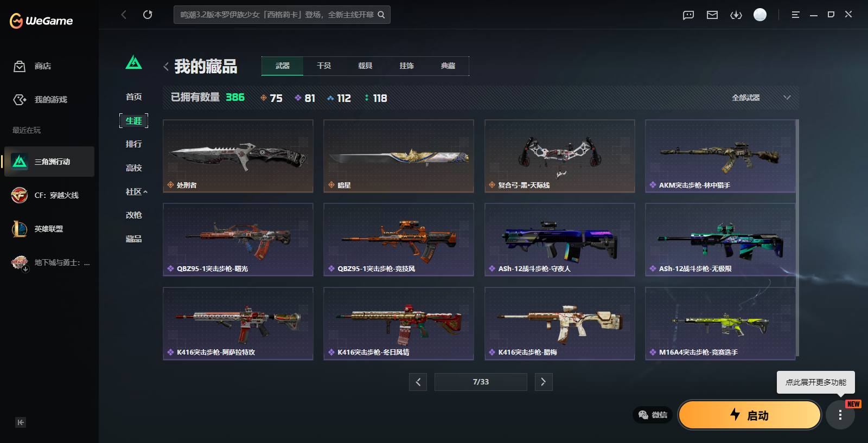Open the chat messages icon

[688, 15]
